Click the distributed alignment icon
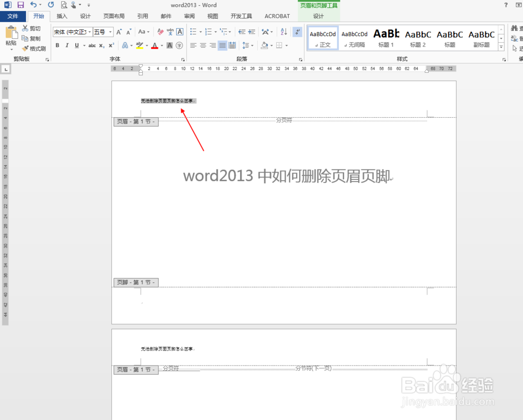 click(x=232, y=46)
